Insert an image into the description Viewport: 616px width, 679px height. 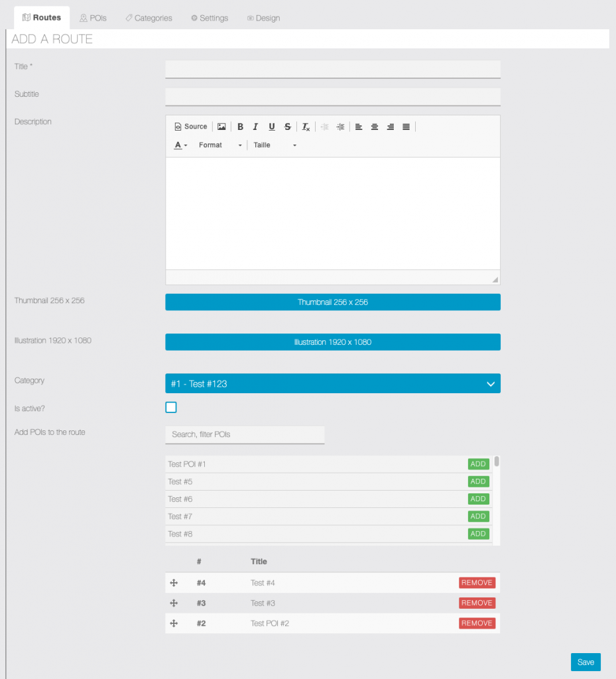221,127
